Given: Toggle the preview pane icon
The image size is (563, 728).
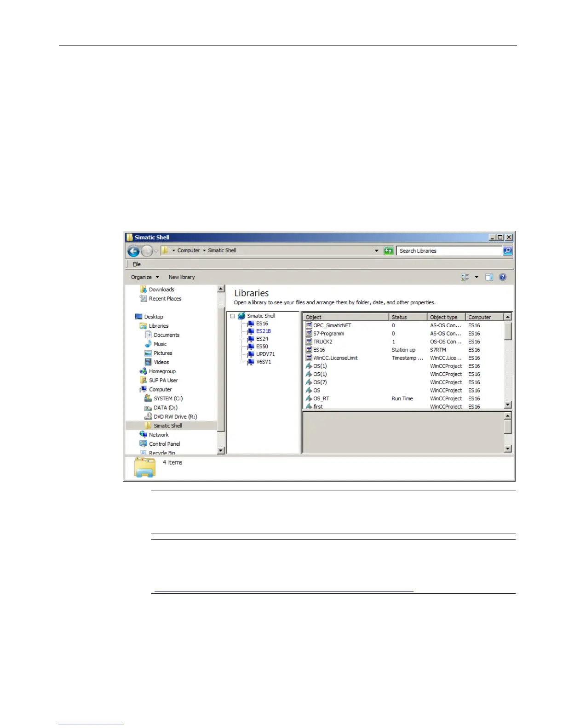Looking at the screenshot, I should [489, 277].
